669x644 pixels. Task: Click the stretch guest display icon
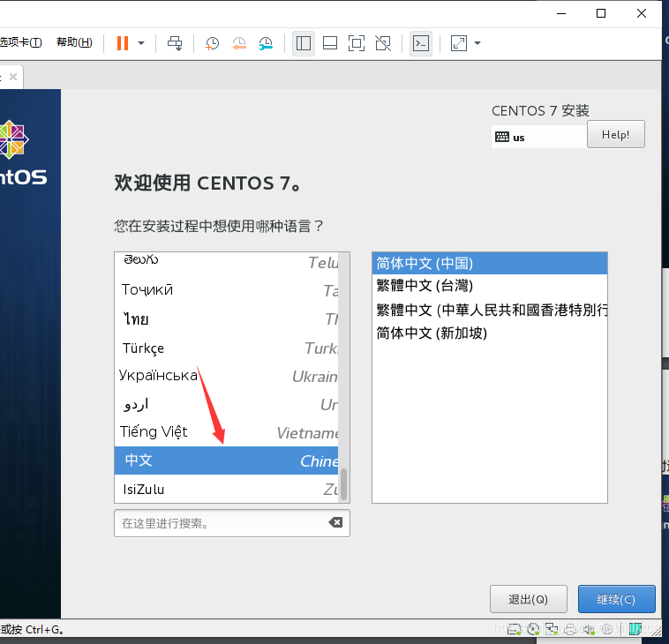click(x=459, y=43)
